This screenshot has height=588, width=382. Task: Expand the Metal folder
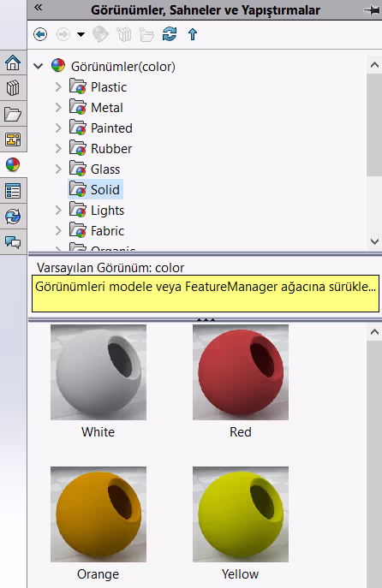click(58, 108)
